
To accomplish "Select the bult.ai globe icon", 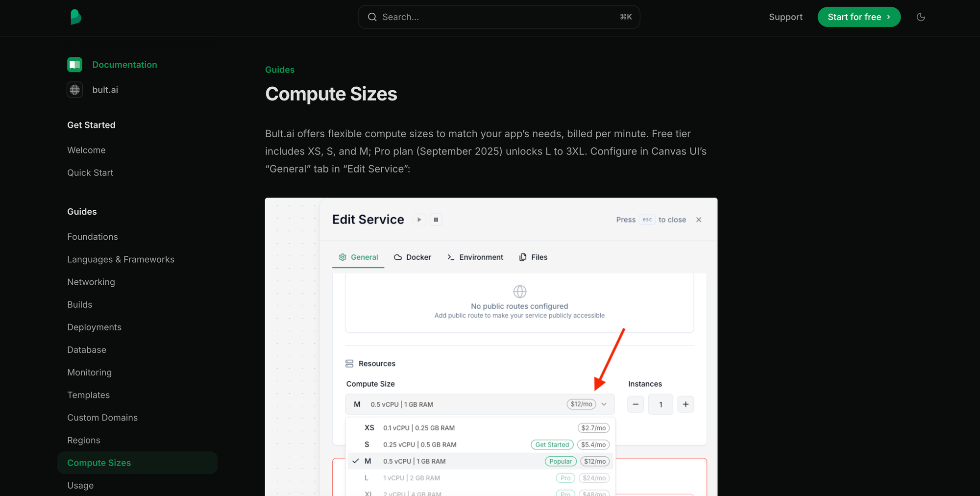I will click(74, 90).
